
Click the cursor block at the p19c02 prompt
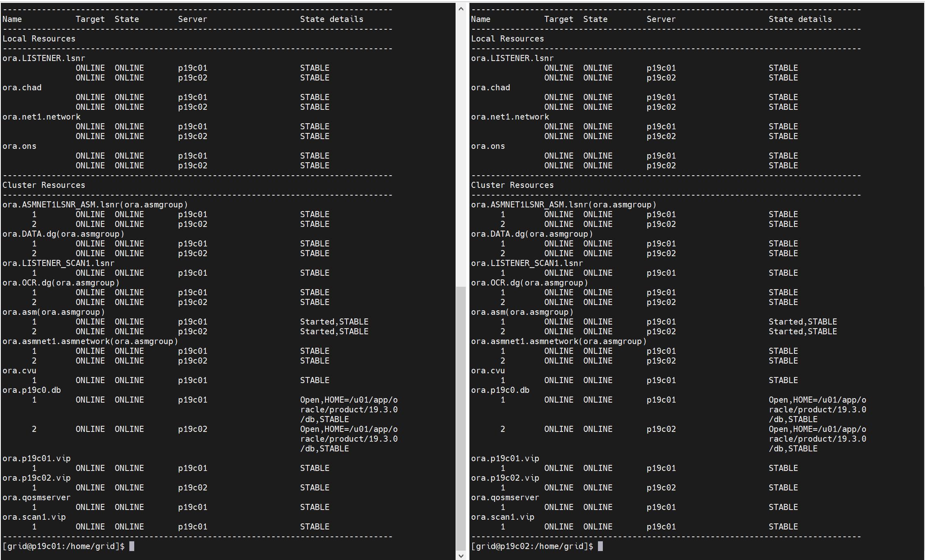(x=600, y=546)
